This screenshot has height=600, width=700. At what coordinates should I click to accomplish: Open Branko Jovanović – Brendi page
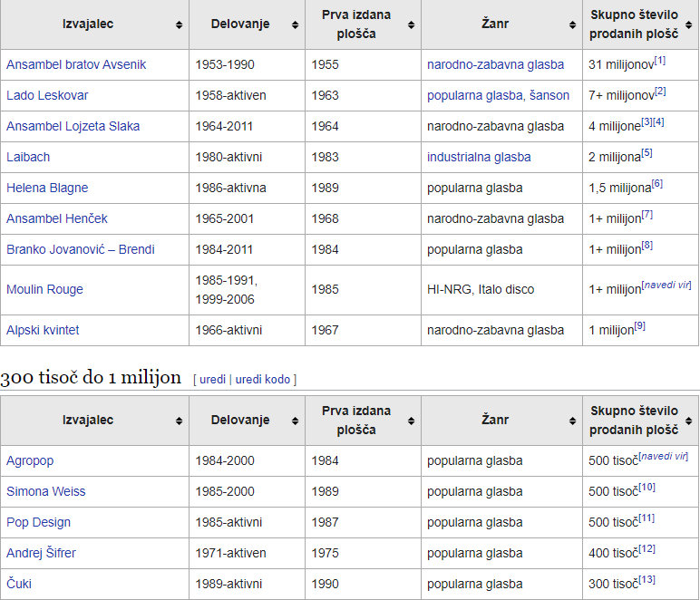pos(81,249)
